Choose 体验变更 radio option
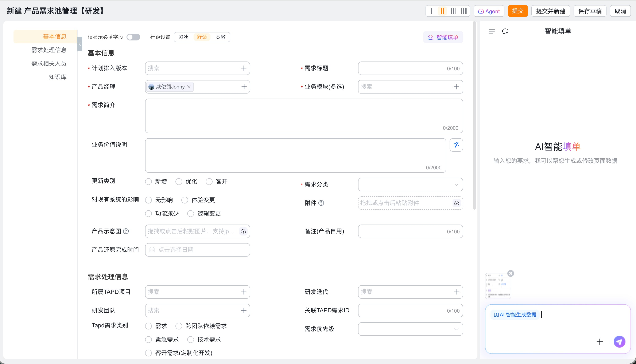 click(x=185, y=200)
